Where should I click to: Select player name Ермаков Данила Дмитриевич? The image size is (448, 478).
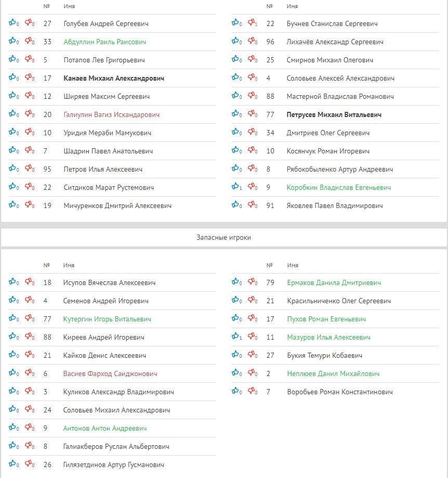tap(334, 283)
